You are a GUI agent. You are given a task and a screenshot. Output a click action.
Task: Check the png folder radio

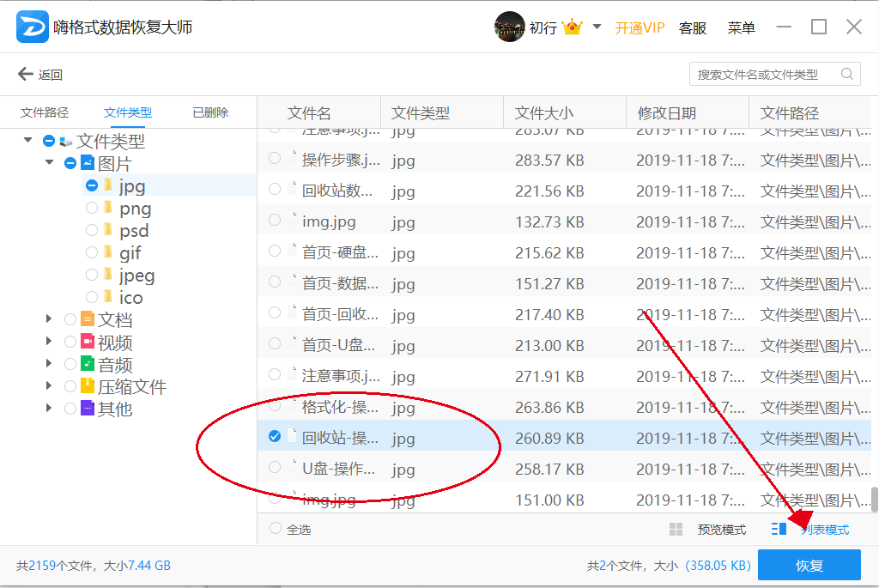point(92,208)
